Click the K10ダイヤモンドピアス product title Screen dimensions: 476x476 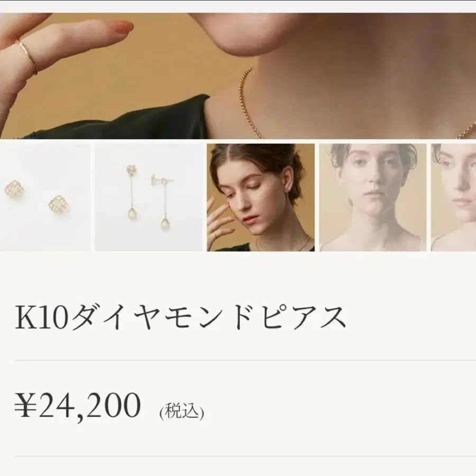point(180,317)
